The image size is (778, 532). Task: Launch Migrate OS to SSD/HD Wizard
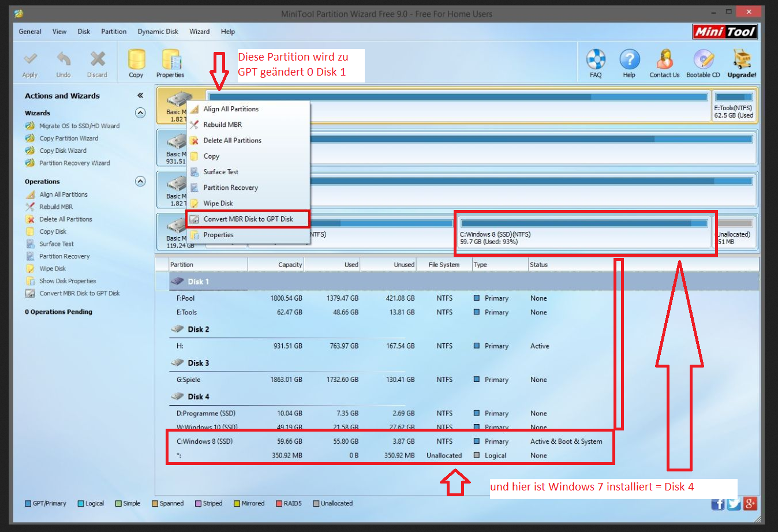(80, 126)
